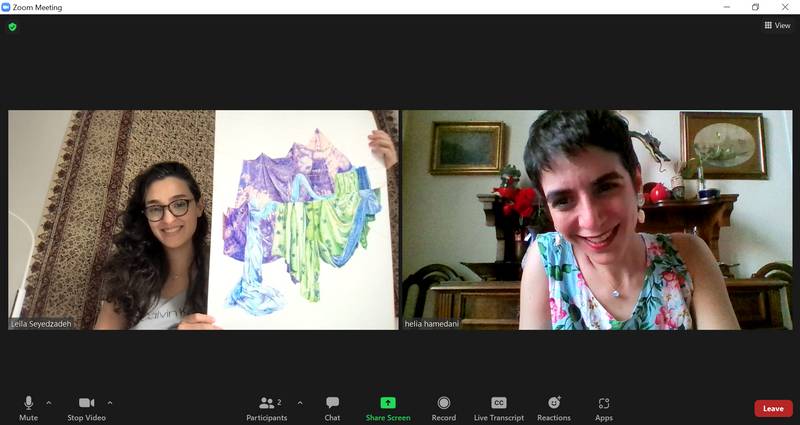Open the Apps panel

click(x=604, y=406)
